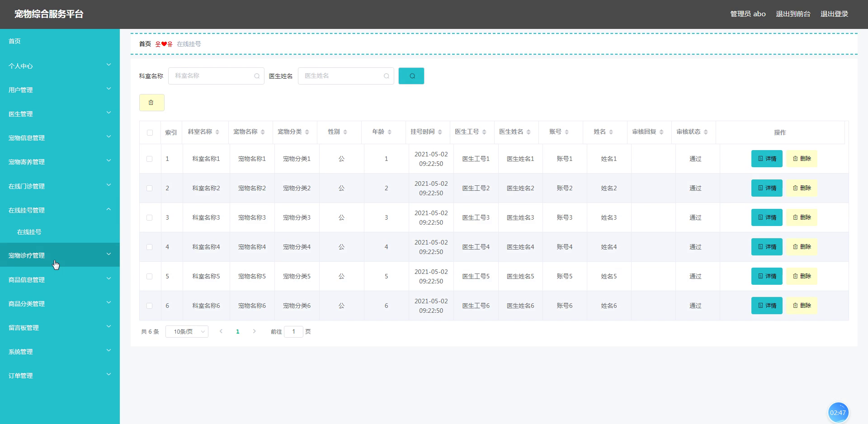Check the row 5 checkbox for 科室名称5
This screenshot has height=424, width=868.
click(150, 276)
